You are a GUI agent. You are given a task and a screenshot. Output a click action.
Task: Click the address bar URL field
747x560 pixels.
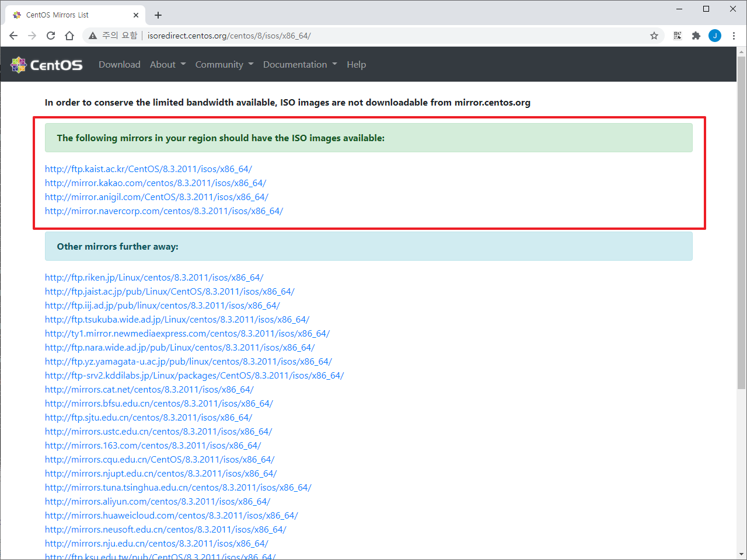point(373,36)
